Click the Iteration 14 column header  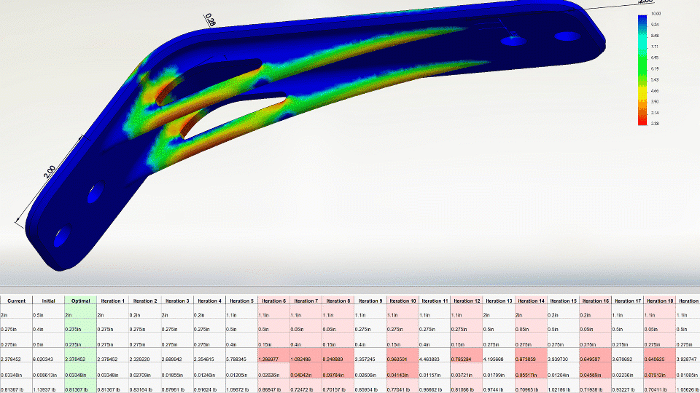531,301
